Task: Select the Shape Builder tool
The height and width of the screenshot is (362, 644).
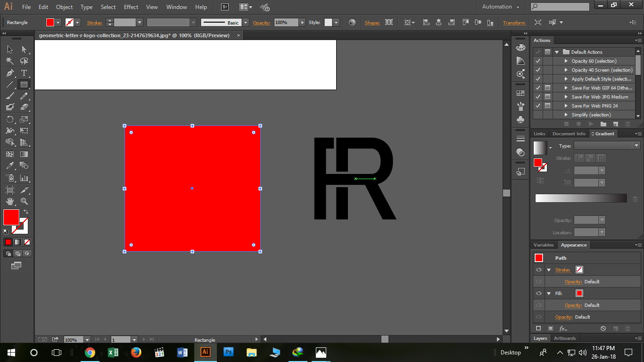Action: pos(9,142)
